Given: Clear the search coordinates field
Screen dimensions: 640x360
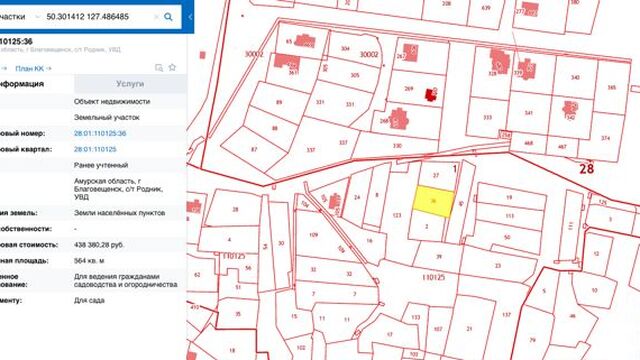Looking at the screenshot, I should tap(156, 17).
